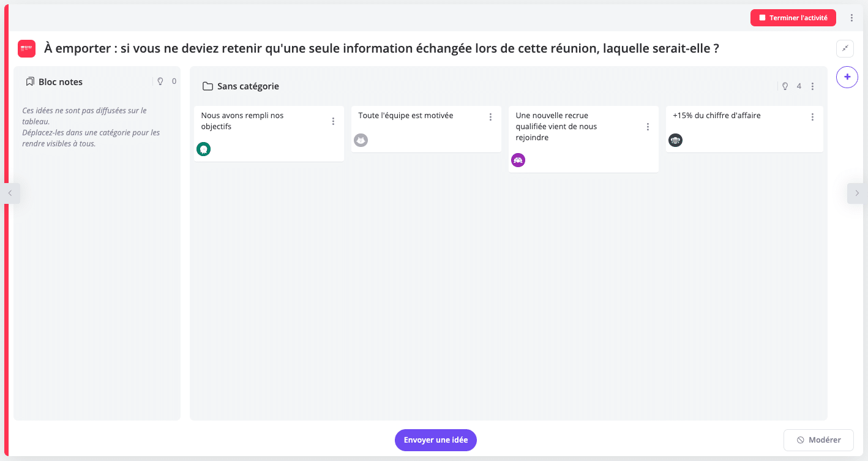The image size is (868, 461).
Task: Open menu on '+15% du chiffre d'affaire' card
Action: point(812,116)
